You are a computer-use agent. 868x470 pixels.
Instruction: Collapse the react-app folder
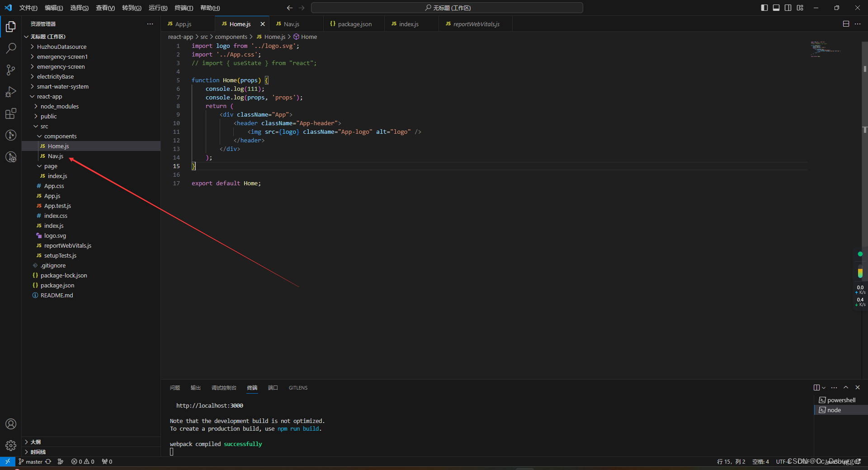click(91, 96)
